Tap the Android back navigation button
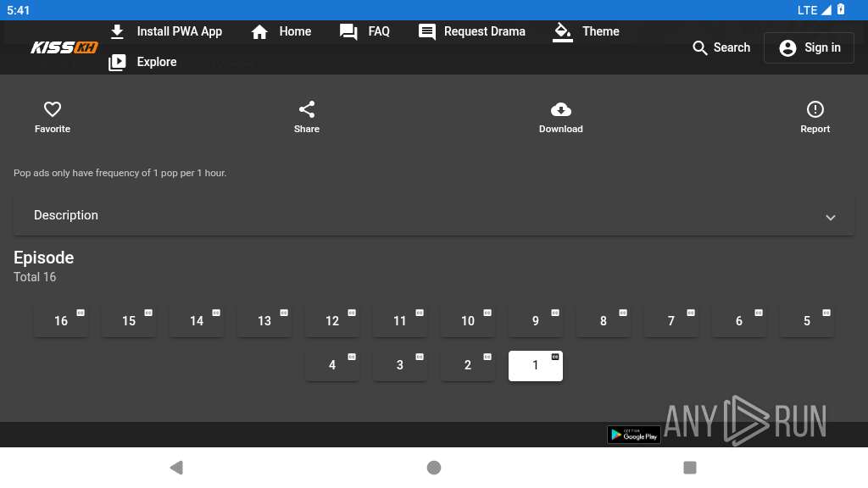The height and width of the screenshot is (488, 868). pos(176,468)
